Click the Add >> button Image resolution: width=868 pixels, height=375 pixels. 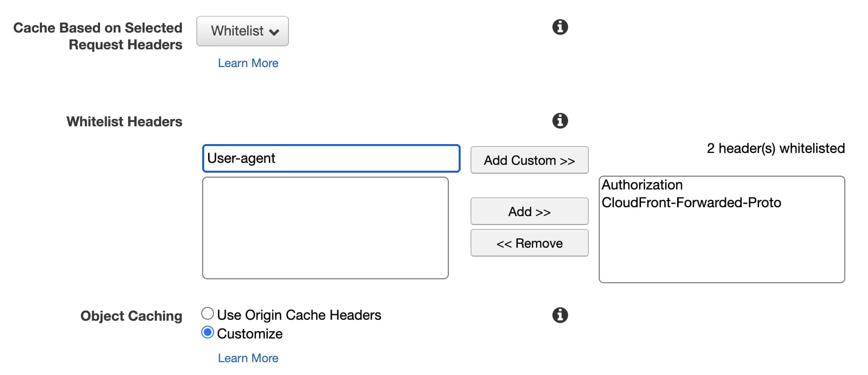529,212
